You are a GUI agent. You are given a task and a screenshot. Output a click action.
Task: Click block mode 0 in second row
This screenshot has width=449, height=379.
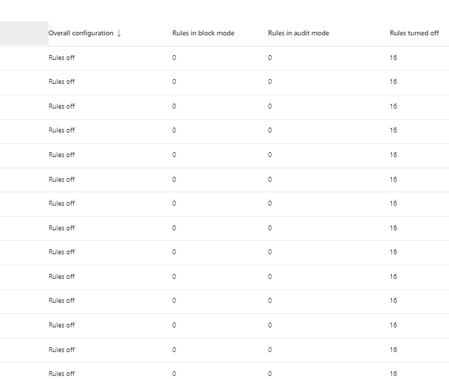point(174,82)
